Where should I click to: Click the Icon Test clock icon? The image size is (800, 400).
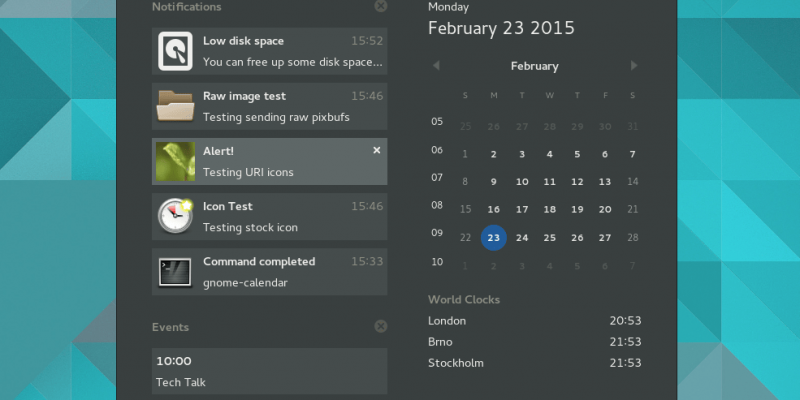[x=175, y=216]
